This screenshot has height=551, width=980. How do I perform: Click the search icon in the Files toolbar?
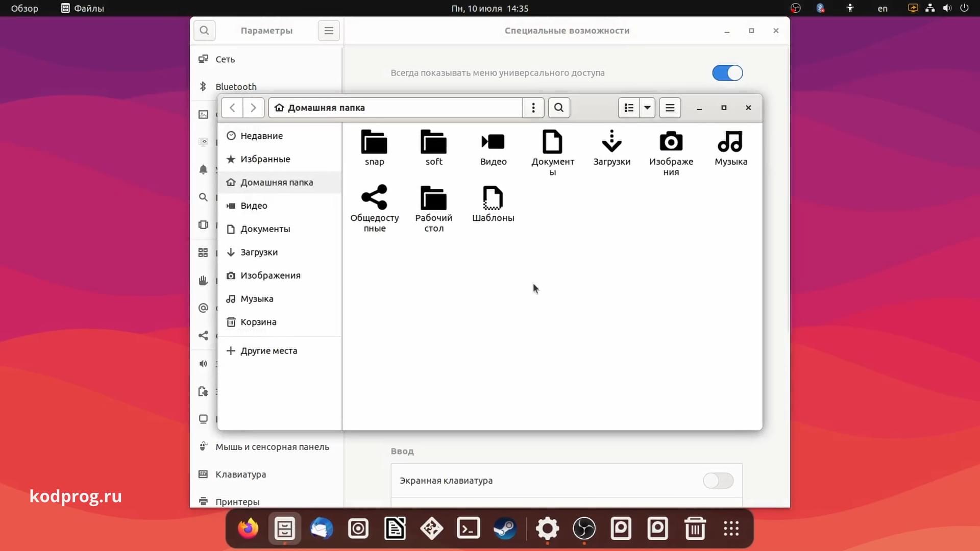click(x=559, y=108)
